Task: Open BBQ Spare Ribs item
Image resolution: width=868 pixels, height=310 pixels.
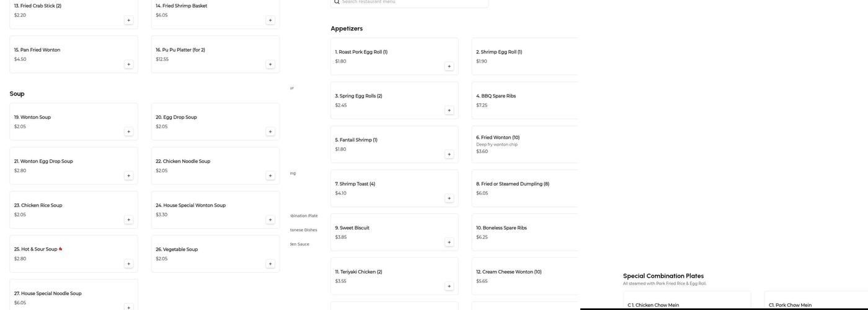Action: [x=525, y=100]
